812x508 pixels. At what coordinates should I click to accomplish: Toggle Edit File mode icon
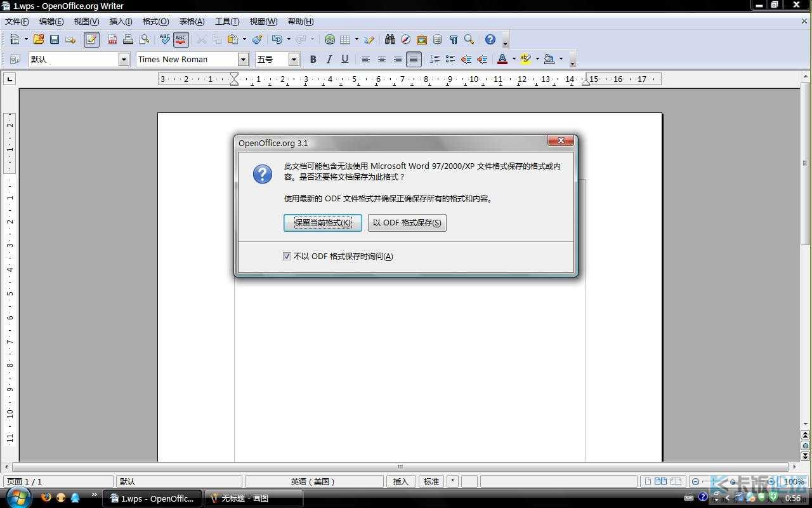point(91,39)
